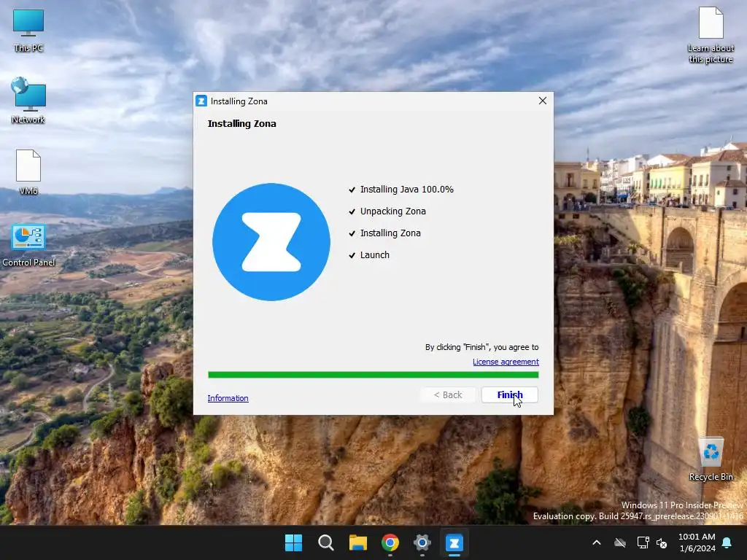The height and width of the screenshot is (560, 747).
Task: Click the 'Installing Java 100.0%' step
Action: coord(407,190)
